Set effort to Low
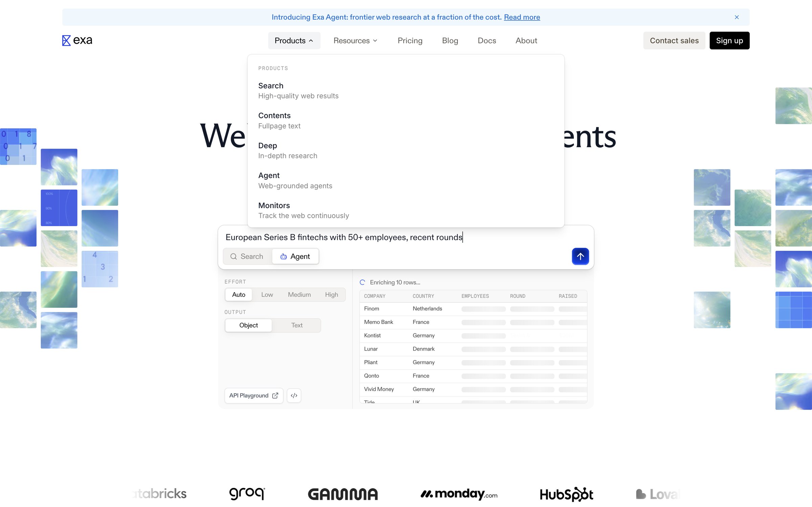Image resolution: width=812 pixels, height=507 pixels. click(x=267, y=295)
